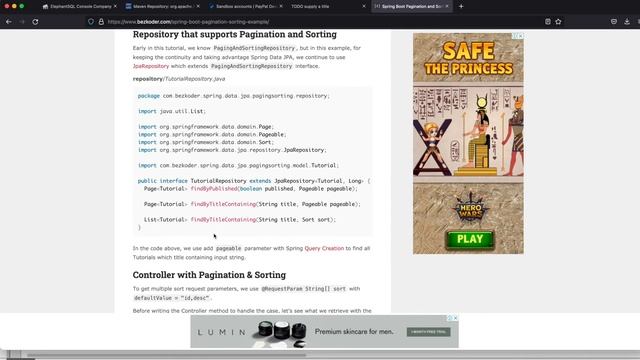Screen dimensions: 640x360
Task: Close the Lumin bottom banner ad
Action: (x=456, y=318)
